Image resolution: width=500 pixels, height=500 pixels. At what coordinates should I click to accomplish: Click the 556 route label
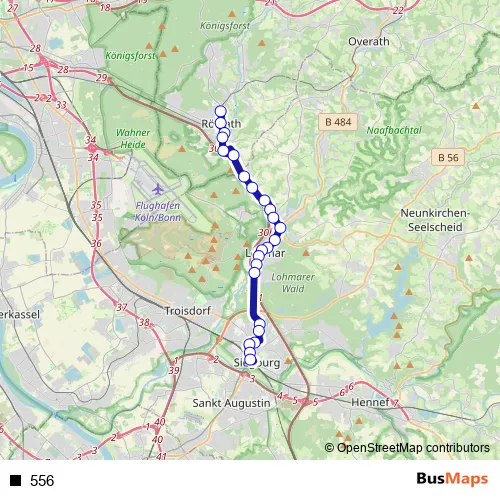click(x=42, y=481)
